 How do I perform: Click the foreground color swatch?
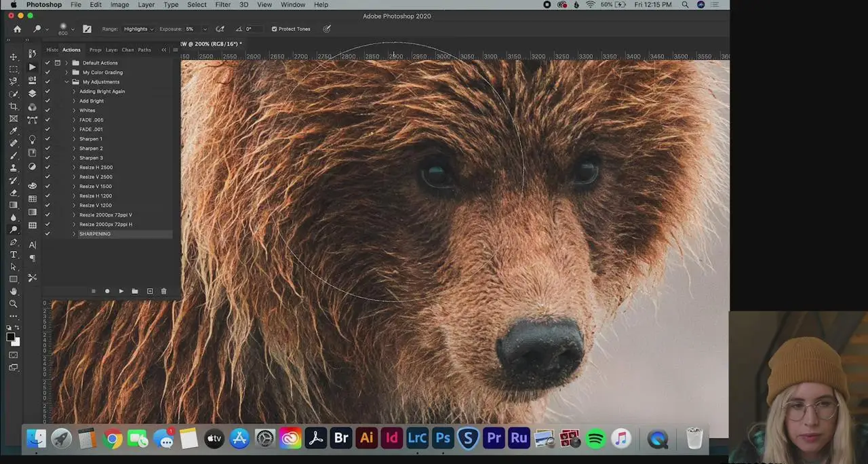click(11, 337)
